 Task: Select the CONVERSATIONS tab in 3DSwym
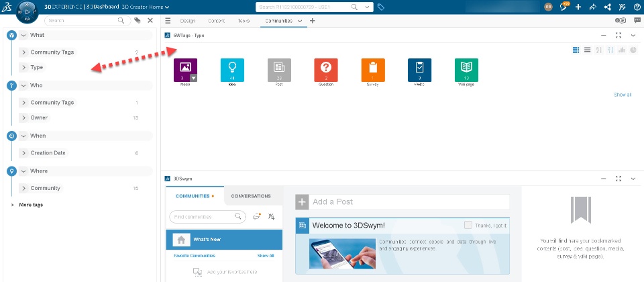click(x=251, y=196)
